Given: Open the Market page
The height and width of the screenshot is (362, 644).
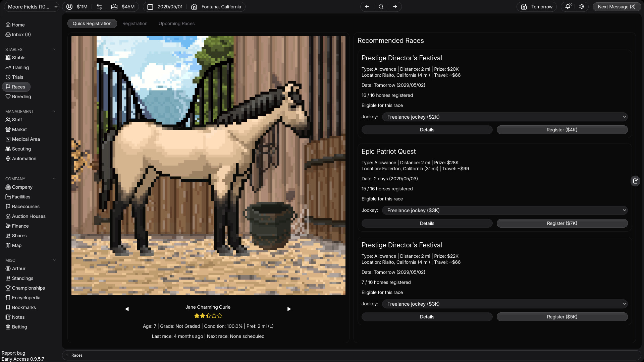Looking at the screenshot, I should [16, 129].
